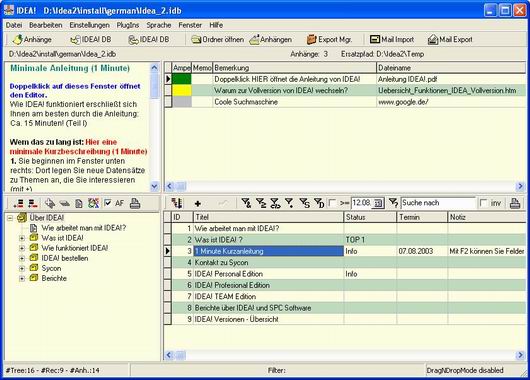Viewport: 530px width, 380px height.
Task: Click the filter '?' funnel icon before search
Action: click(393, 203)
